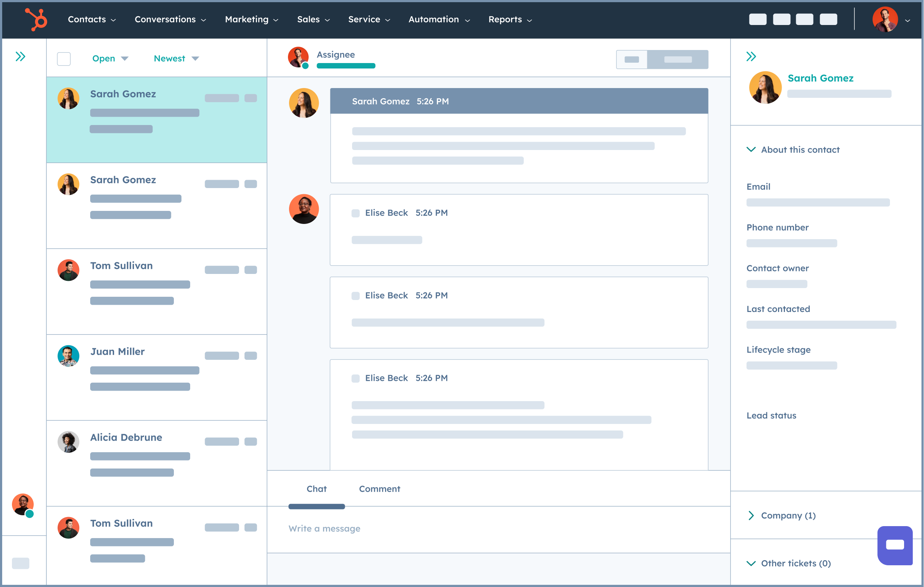Toggle checkbox next to Elise Beck second message
The width and height of the screenshot is (924, 587).
(355, 295)
